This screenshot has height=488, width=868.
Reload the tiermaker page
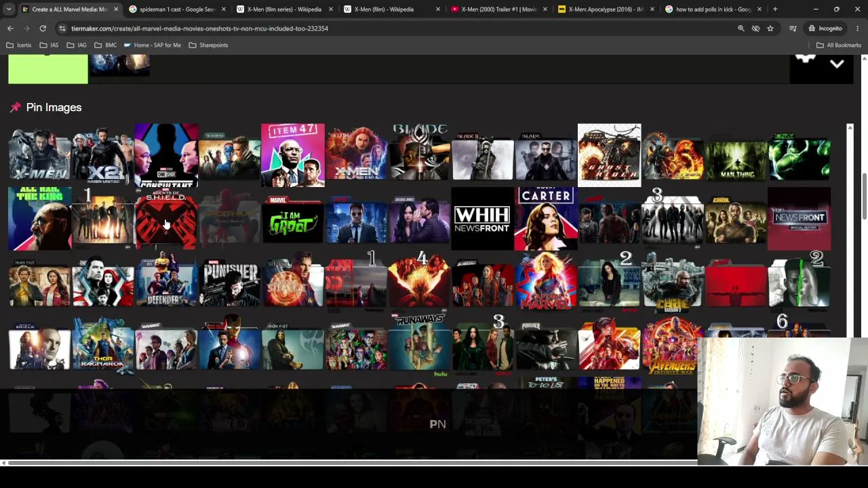click(43, 28)
